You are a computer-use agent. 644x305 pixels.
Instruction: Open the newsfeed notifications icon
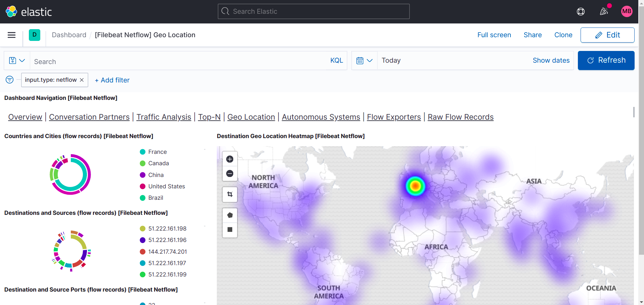click(604, 12)
